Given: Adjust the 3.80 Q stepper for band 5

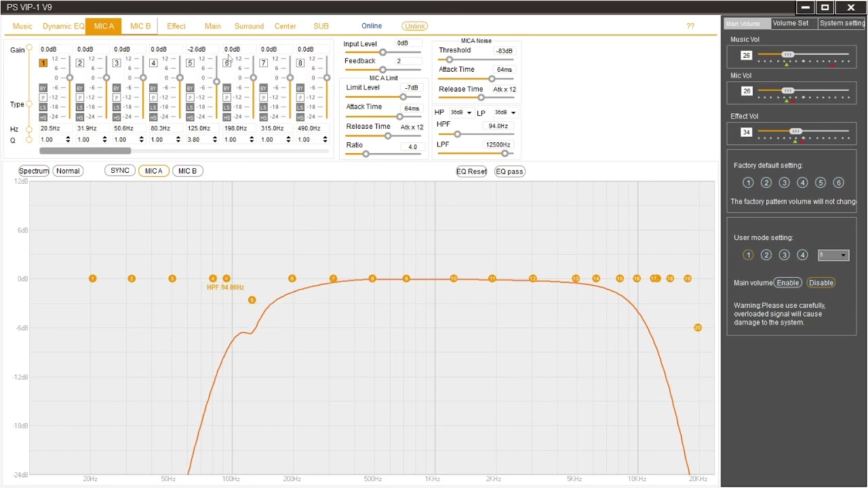Looking at the screenshot, I should click(214, 140).
